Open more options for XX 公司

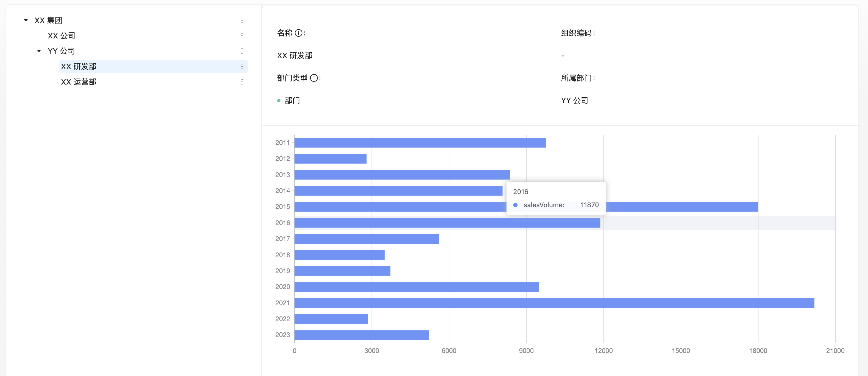pos(242,36)
